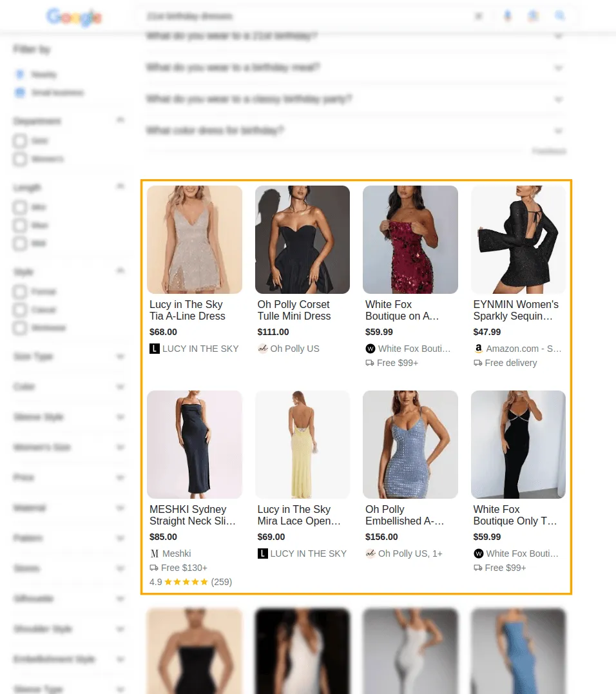Image resolution: width=616 pixels, height=694 pixels.
Task: Click the White Fox Boutique store icon
Action: (371, 349)
